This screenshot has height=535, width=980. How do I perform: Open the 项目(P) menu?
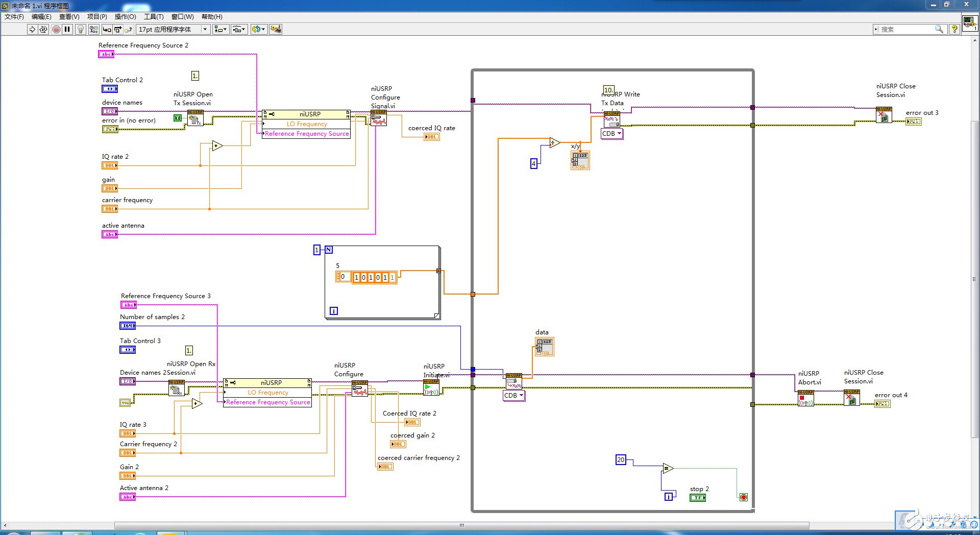pos(97,17)
